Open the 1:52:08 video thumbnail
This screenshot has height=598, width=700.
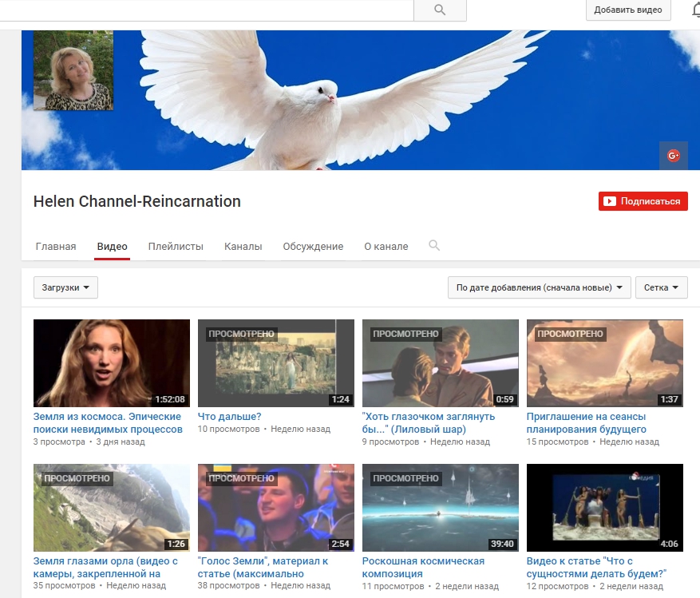coord(112,363)
